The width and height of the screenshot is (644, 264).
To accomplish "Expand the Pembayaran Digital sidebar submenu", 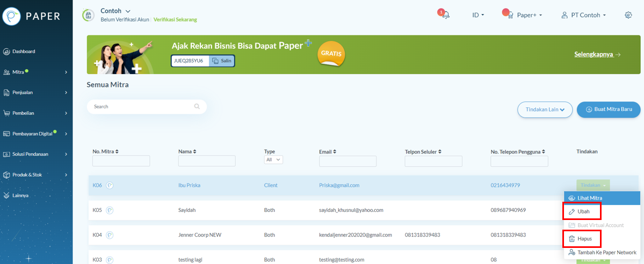I will [x=66, y=134].
